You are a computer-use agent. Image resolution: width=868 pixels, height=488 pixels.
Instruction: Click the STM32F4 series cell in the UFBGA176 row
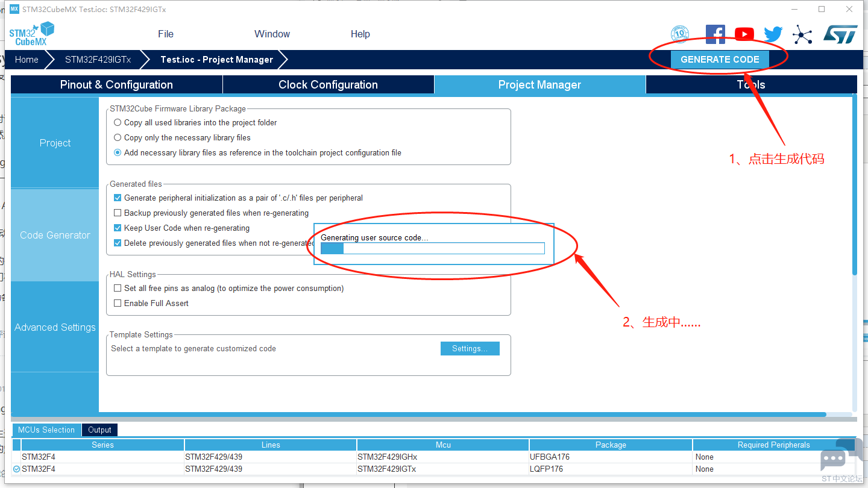pyautogui.click(x=102, y=457)
